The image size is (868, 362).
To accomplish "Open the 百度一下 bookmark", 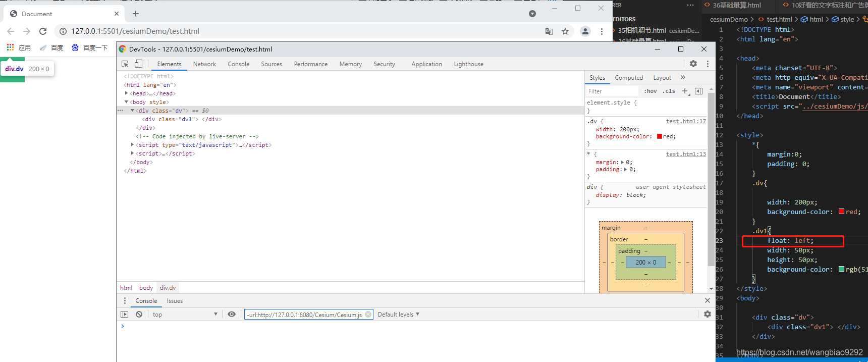I will (90, 47).
